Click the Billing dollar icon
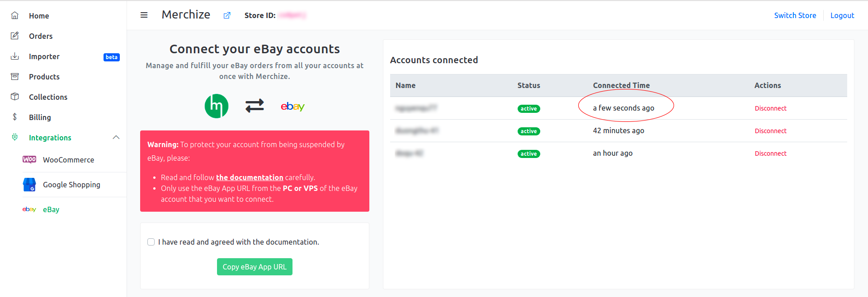This screenshot has width=868, height=297. point(15,117)
